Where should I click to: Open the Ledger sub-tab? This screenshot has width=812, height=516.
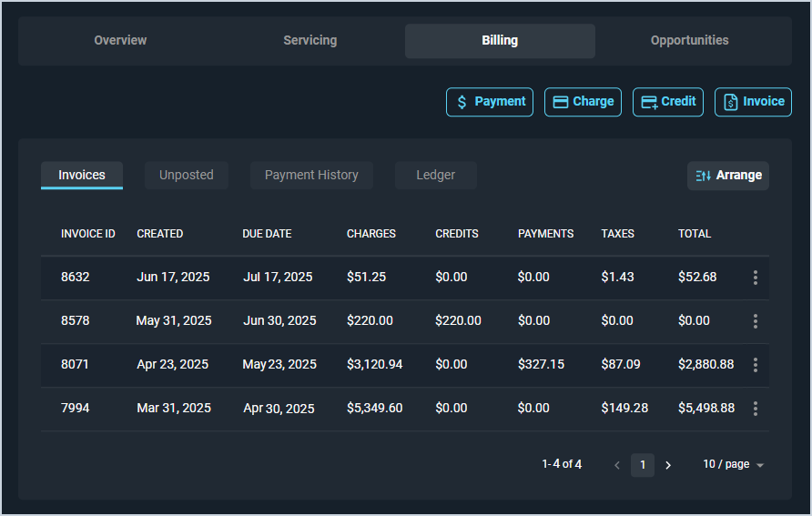click(435, 175)
